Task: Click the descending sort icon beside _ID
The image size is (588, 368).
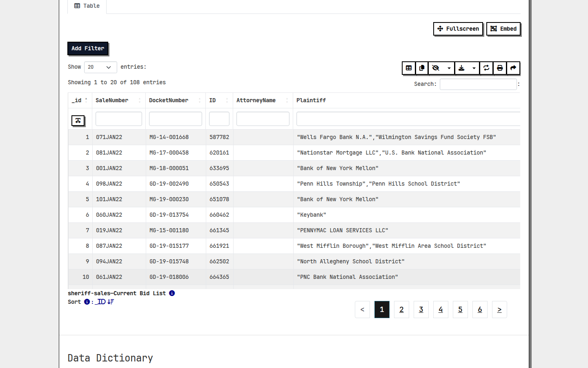Action: coord(111,302)
